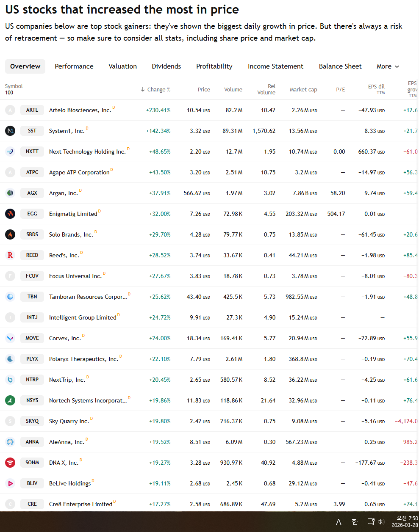Screen dimensions: 419x532
Task: Click the taskbar Korean '한' language icon
Action: coord(355,522)
